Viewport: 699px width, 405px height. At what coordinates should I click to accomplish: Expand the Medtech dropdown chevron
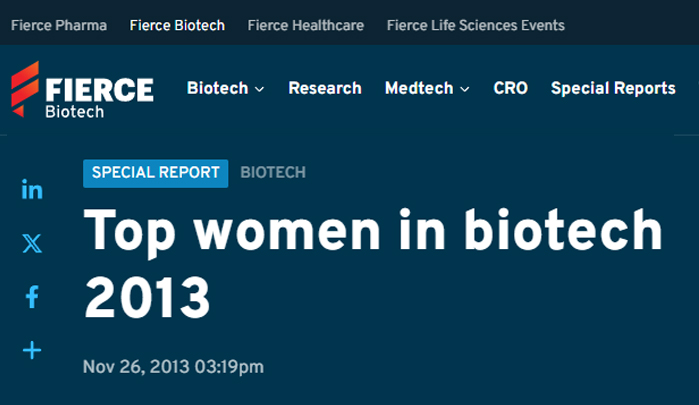click(465, 89)
